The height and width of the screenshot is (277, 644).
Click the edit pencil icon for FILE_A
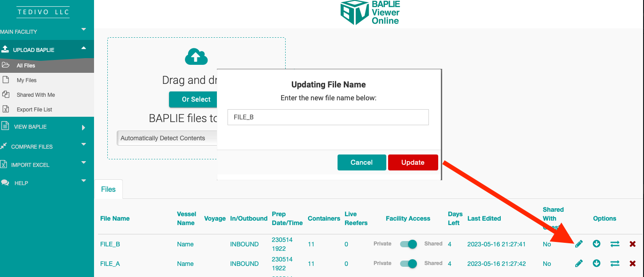pyautogui.click(x=579, y=264)
